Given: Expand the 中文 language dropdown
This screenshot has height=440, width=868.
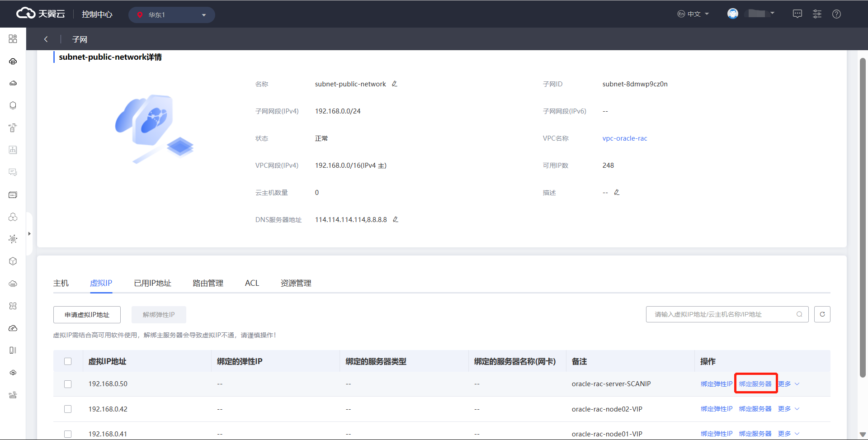Looking at the screenshot, I should [x=693, y=14].
